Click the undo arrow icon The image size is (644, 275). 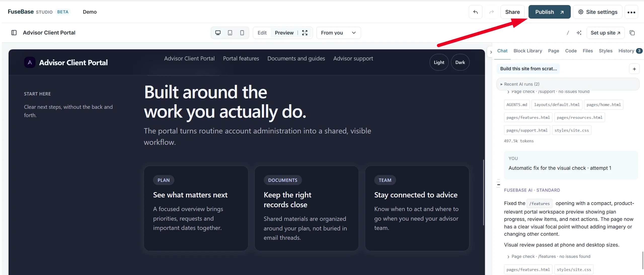475,12
